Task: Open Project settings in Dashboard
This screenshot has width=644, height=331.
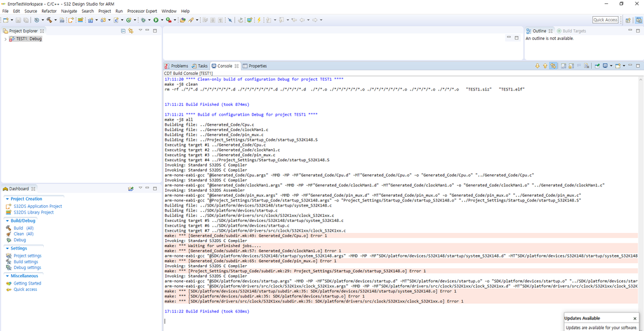Action: (28, 256)
